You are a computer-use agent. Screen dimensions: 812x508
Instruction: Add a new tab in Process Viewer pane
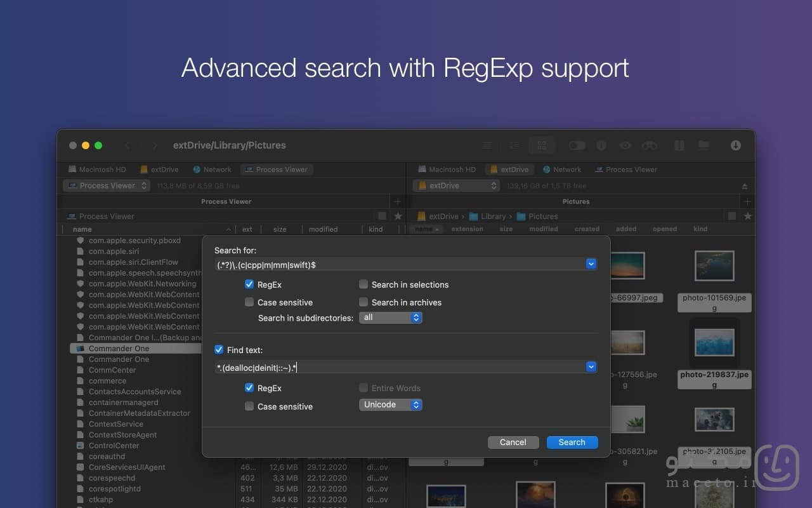(x=398, y=201)
